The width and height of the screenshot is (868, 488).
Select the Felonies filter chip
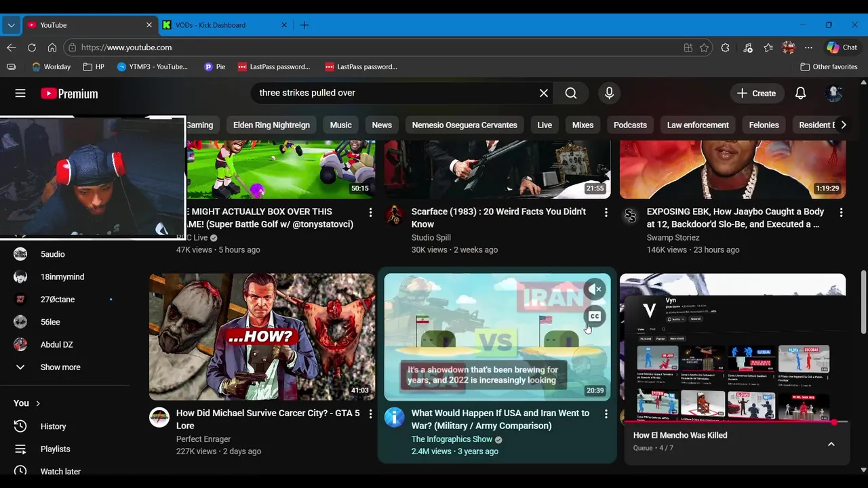(764, 125)
